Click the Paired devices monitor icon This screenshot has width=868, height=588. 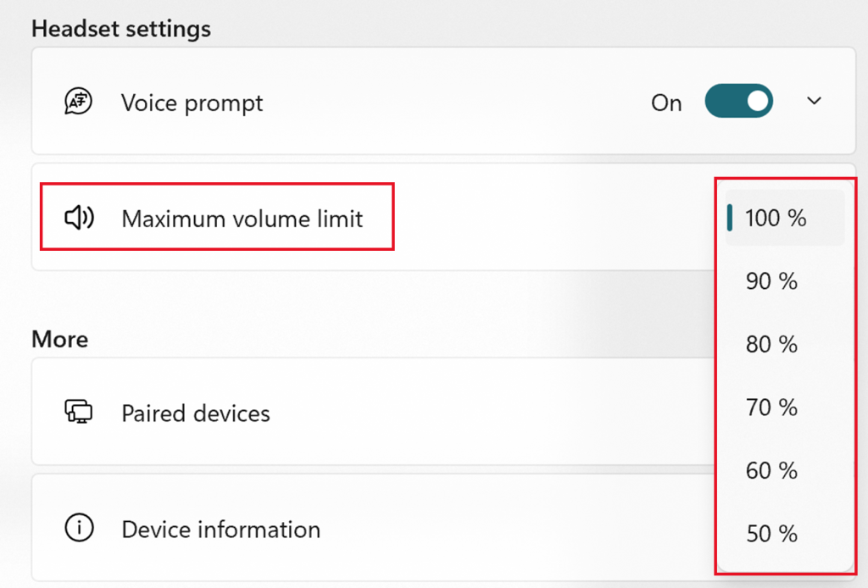[x=79, y=413]
